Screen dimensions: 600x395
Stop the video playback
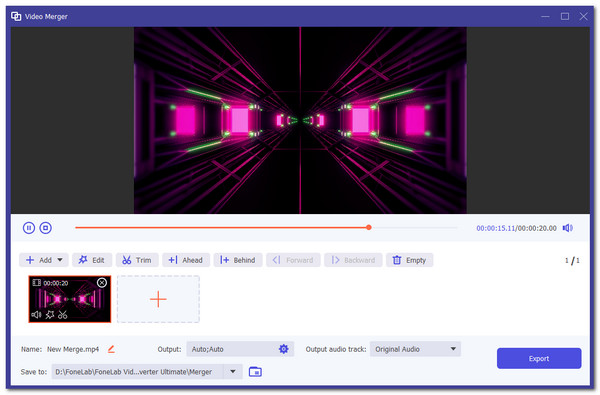[x=46, y=228]
